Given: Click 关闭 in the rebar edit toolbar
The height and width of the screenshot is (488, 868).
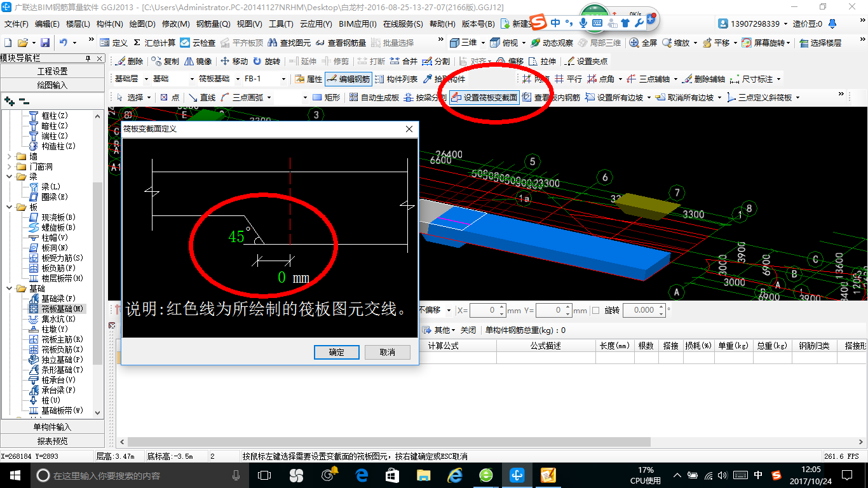Looking at the screenshot, I should [468, 330].
